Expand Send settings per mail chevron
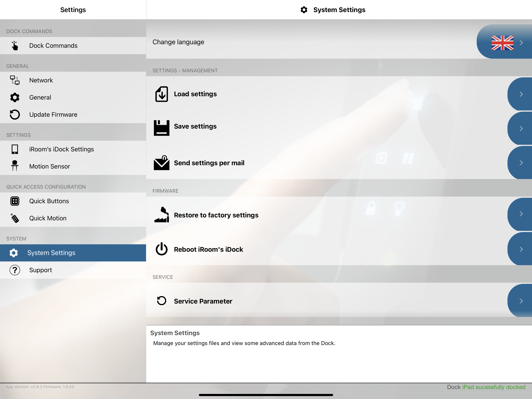Image resolution: width=532 pixels, height=399 pixels. (521, 163)
